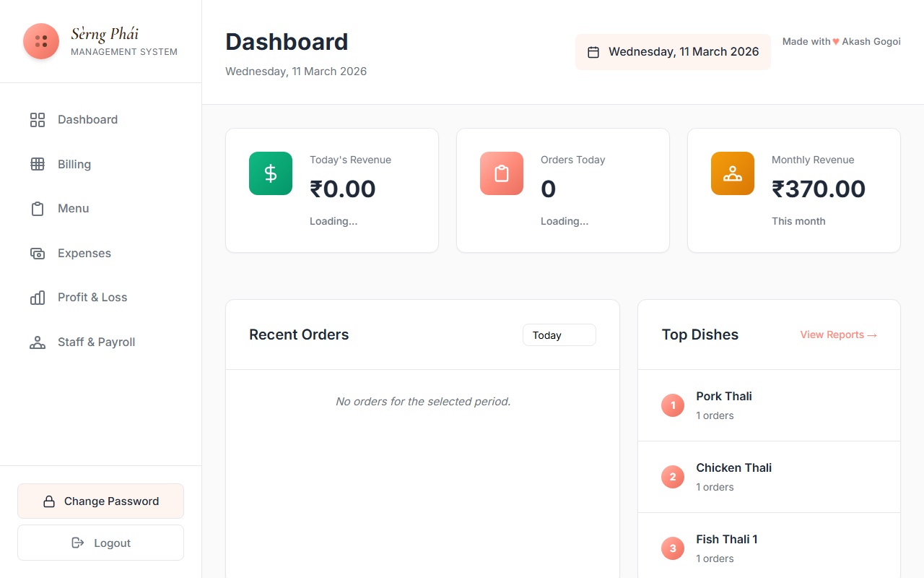Image resolution: width=924 pixels, height=578 pixels.
Task: Switch to the Expenses section
Action: [84, 253]
